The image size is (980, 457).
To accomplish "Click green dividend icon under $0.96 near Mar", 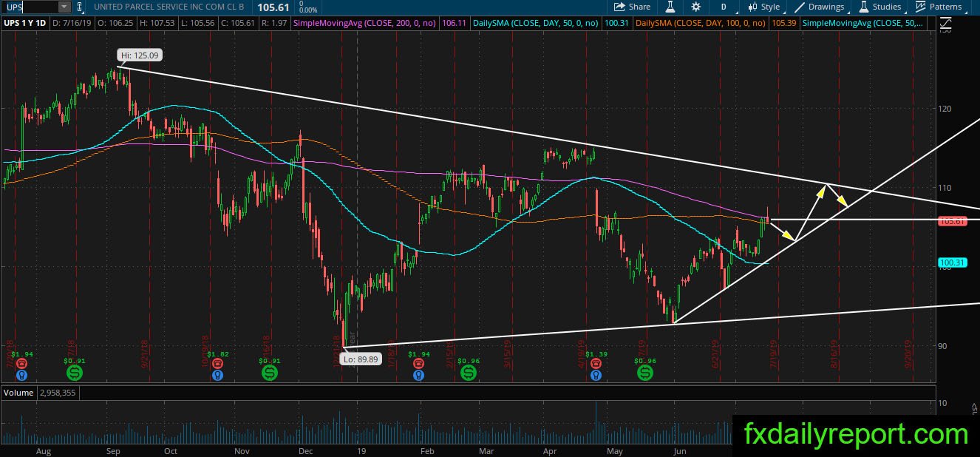I will pos(469,373).
